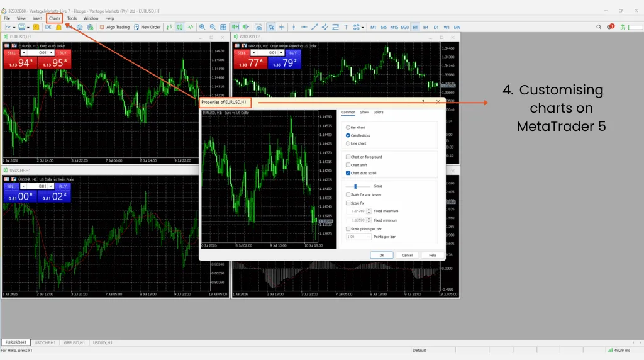Image resolution: width=644 pixels, height=360 pixels.
Task: Select the Fibonacci retracement lines tool
Action: tap(336, 27)
